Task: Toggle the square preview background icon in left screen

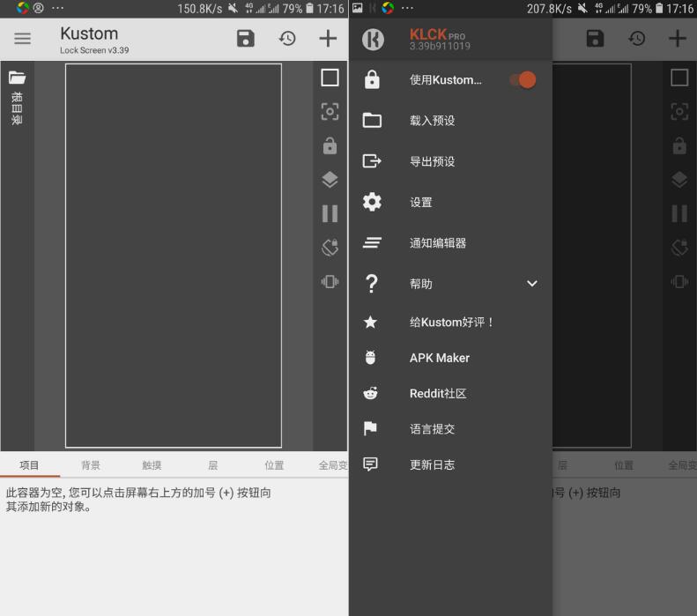Action: [330, 78]
